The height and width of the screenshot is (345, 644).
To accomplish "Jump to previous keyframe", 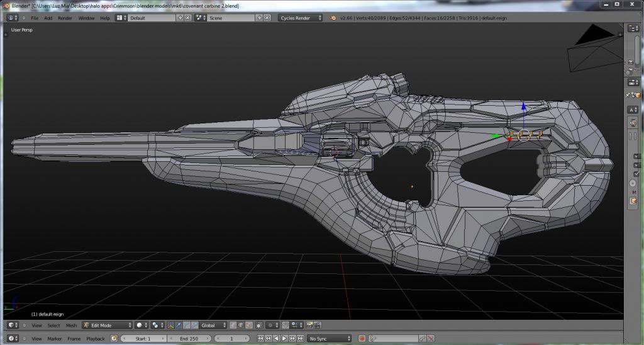I will click(268, 339).
